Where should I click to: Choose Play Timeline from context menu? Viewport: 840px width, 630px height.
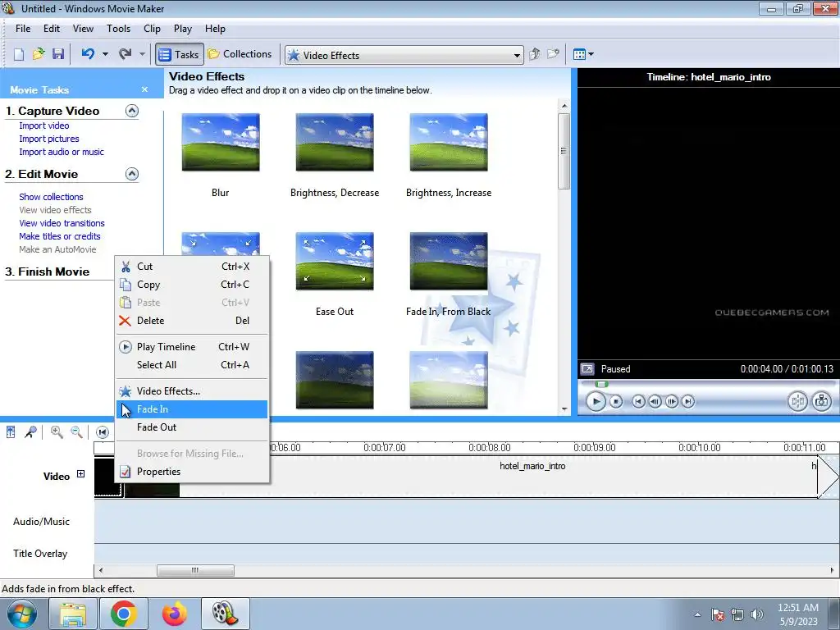192,347
